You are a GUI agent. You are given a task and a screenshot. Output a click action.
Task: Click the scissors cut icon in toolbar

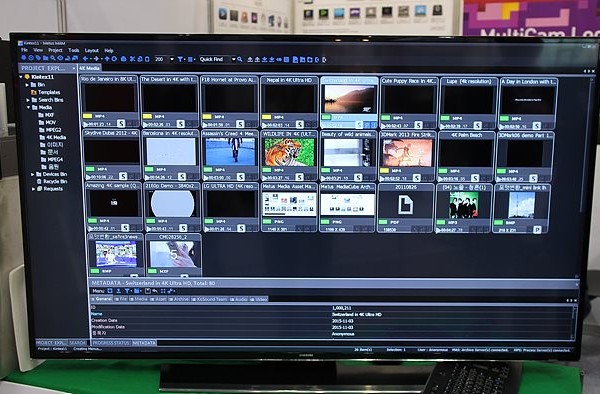point(132,59)
